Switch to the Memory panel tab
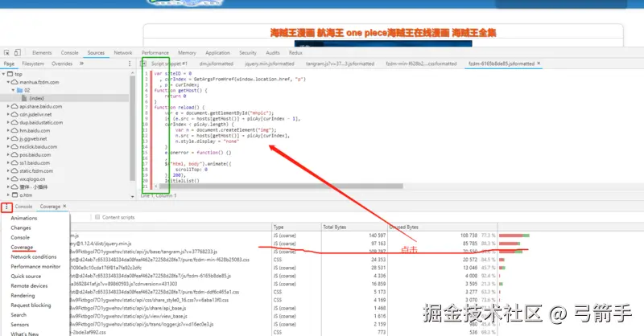The height and width of the screenshot is (336, 644). [x=187, y=52]
